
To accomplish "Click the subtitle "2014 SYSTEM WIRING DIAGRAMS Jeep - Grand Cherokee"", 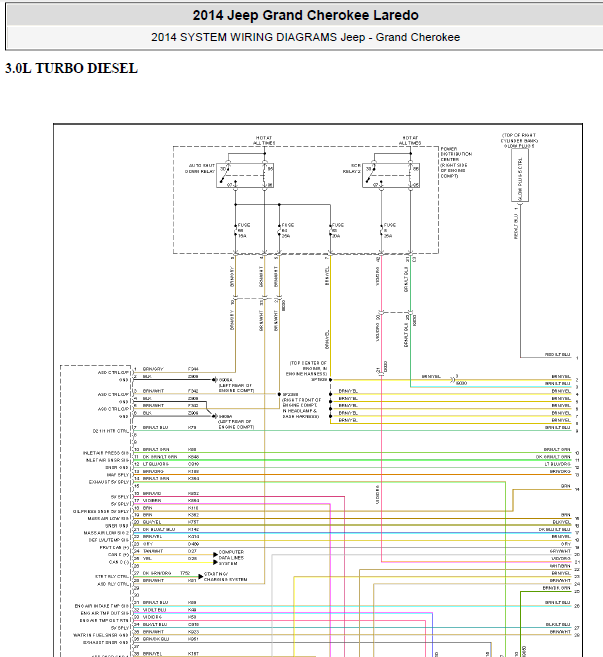I will 305,37.
